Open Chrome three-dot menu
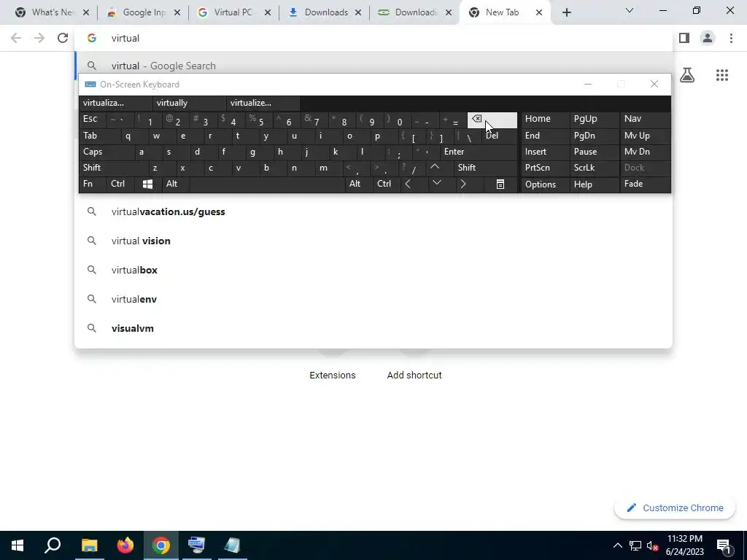Viewport: 747px width, 560px height. 731,38
